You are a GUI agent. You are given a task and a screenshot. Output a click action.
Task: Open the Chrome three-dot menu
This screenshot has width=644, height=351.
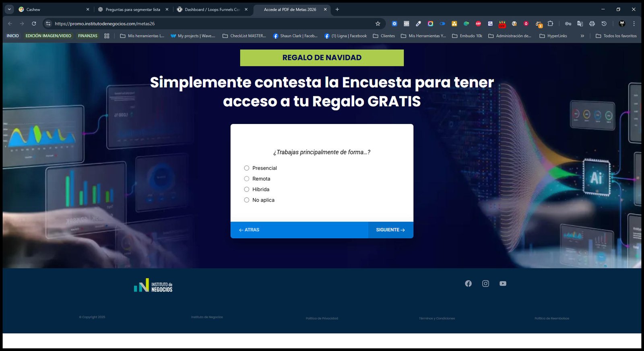pos(634,24)
